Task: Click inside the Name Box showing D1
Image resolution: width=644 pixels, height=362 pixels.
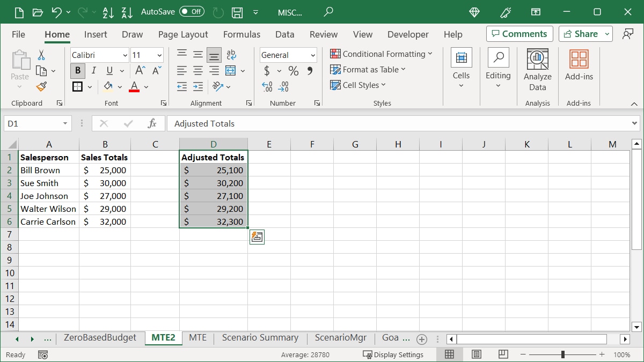Action: pyautogui.click(x=33, y=123)
